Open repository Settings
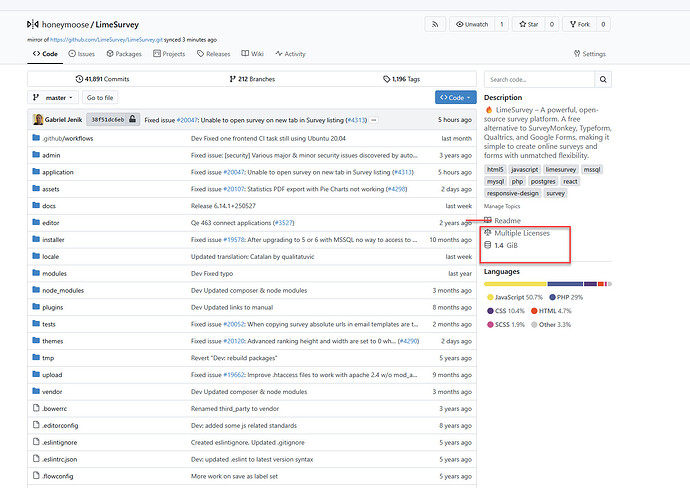 [590, 54]
